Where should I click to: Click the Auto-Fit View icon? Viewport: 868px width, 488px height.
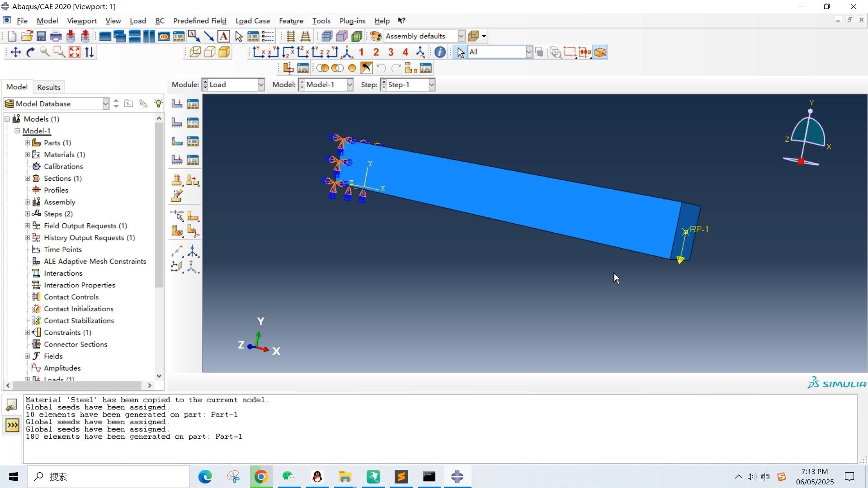75,52
